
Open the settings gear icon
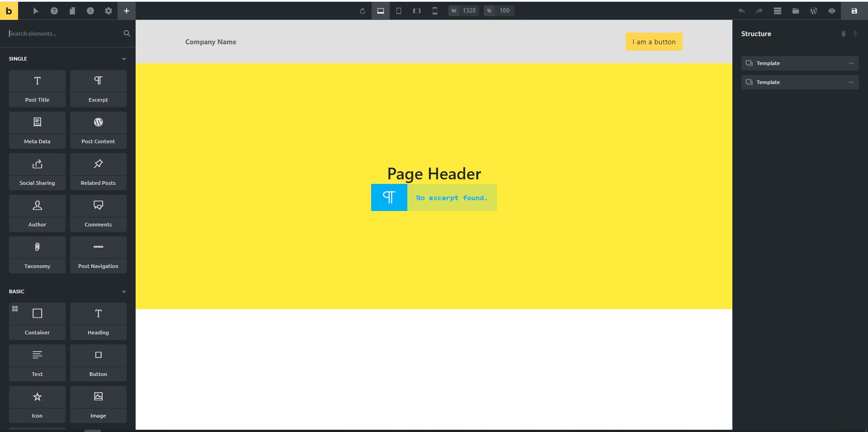tap(108, 11)
